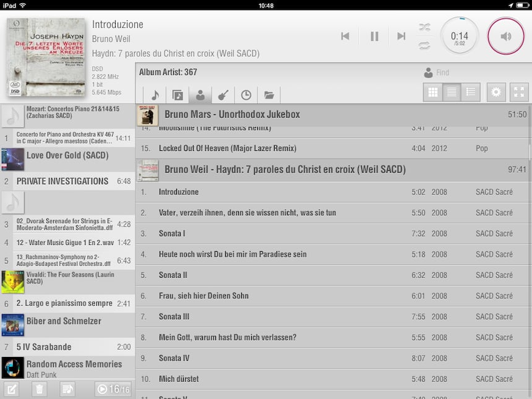532x399 pixels.
Task: Play Heute noch wirst Du bei mir track
Action: click(x=333, y=254)
